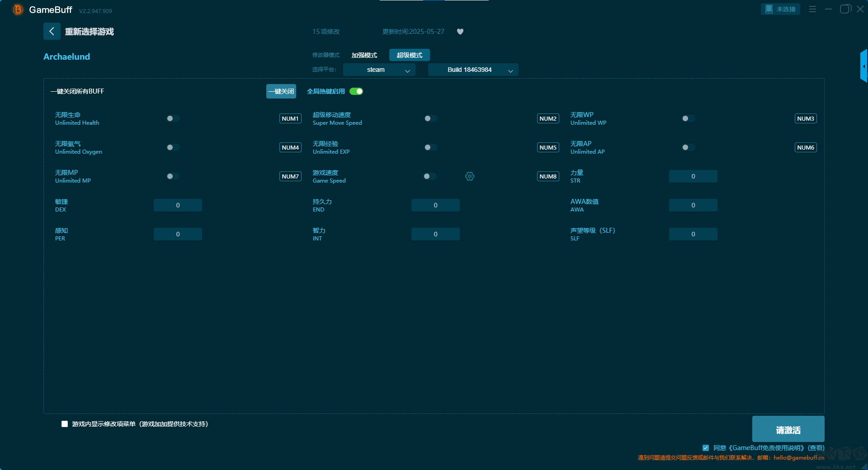The height and width of the screenshot is (470, 868).
Task: Uncheck the GameBuff disclaimer agreement checkbox
Action: pos(705,448)
